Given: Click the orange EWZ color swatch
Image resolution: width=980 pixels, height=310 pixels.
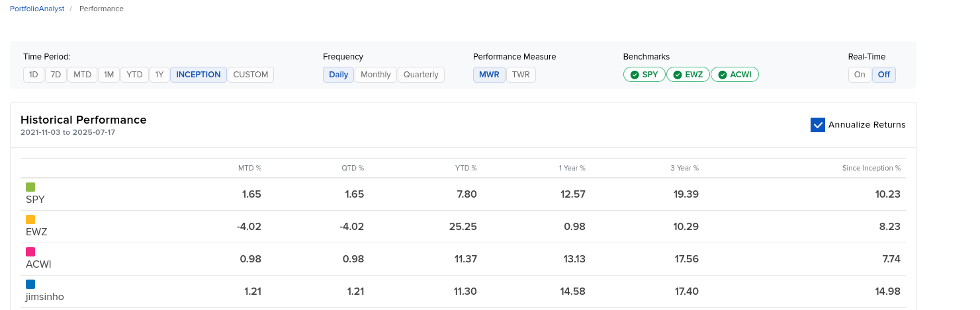Looking at the screenshot, I should [x=30, y=219].
